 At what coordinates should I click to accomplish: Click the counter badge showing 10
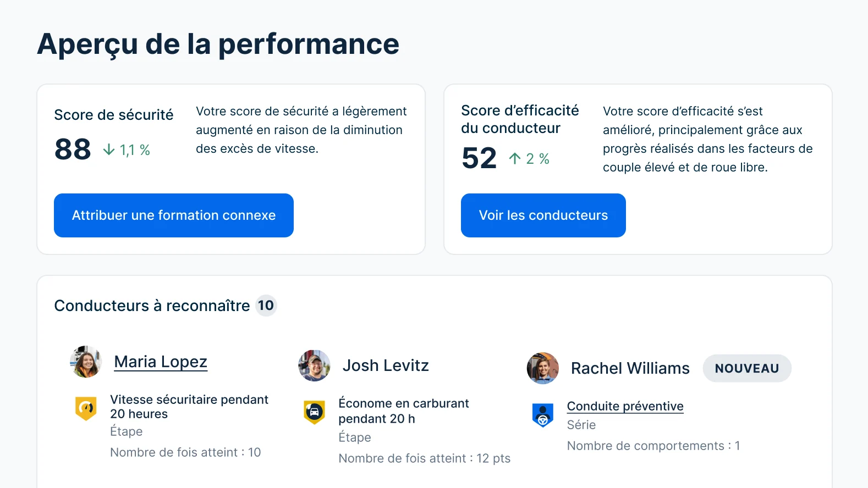pyautogui.click(x=267, y=306)
